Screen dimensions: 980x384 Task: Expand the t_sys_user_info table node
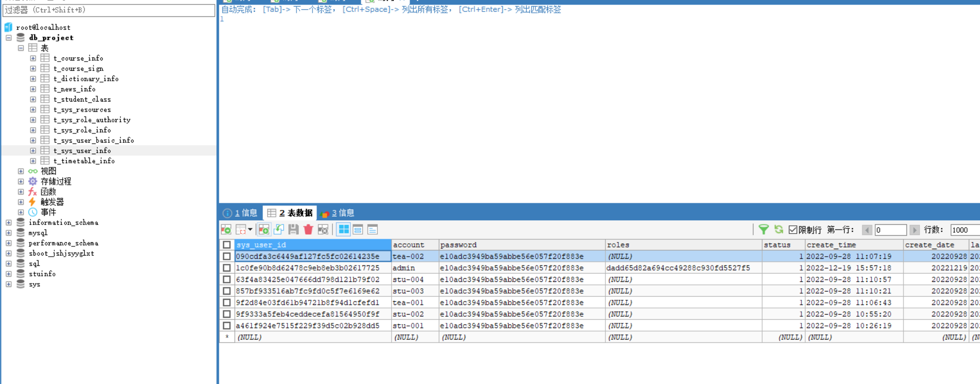(33, 150)
